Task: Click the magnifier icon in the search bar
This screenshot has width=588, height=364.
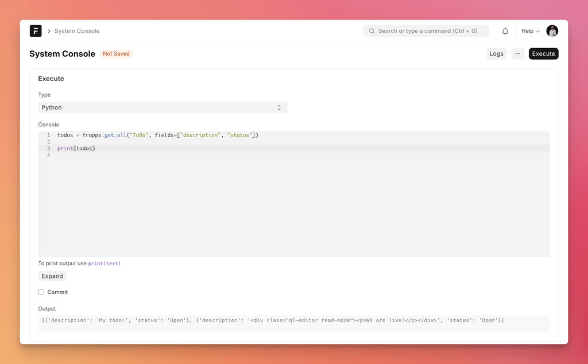Action: coord(372,31)
